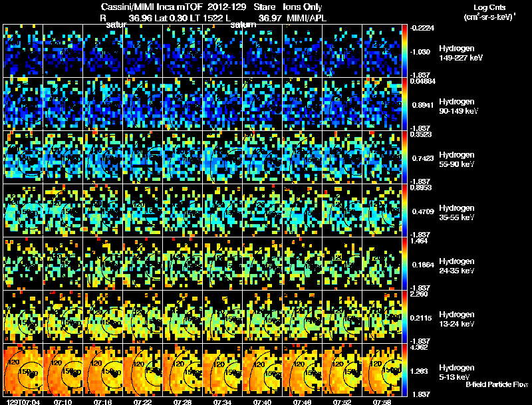The height and width of the screenshot is (405, 532).
Task: Click the 'MIMI/APL' header text
Action: click(x=307, y=18)
